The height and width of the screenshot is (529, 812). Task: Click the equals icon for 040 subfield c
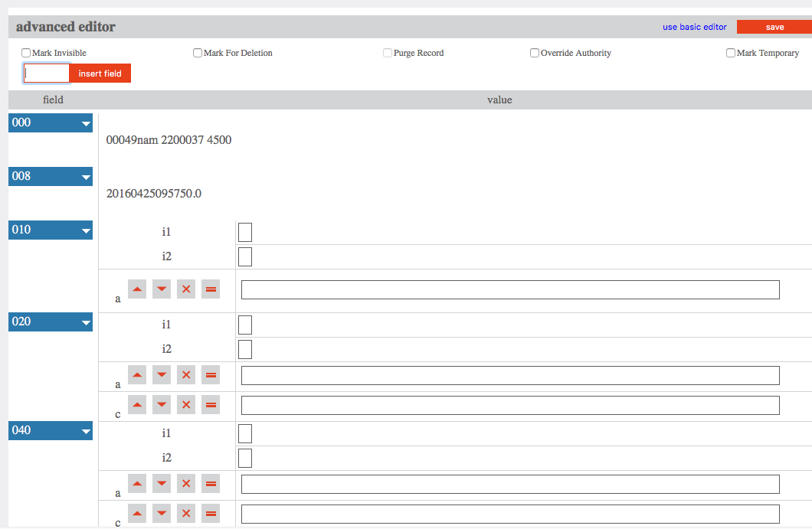[211, 514]
